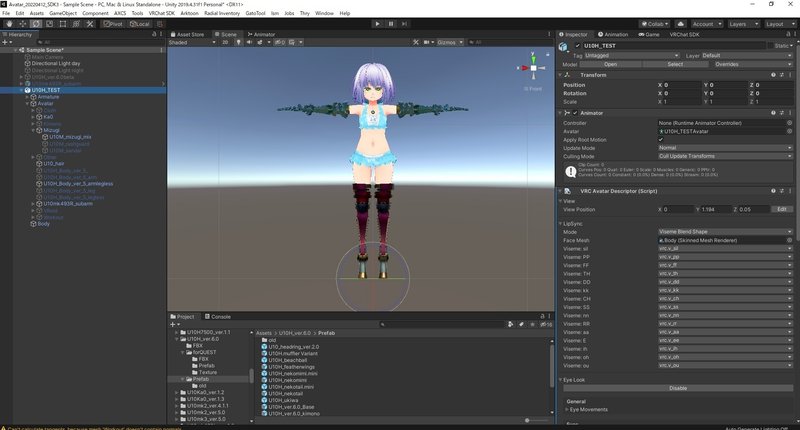Open the Culling Mode dropdown
The image size is (800, 430).
tap(725, 156)
